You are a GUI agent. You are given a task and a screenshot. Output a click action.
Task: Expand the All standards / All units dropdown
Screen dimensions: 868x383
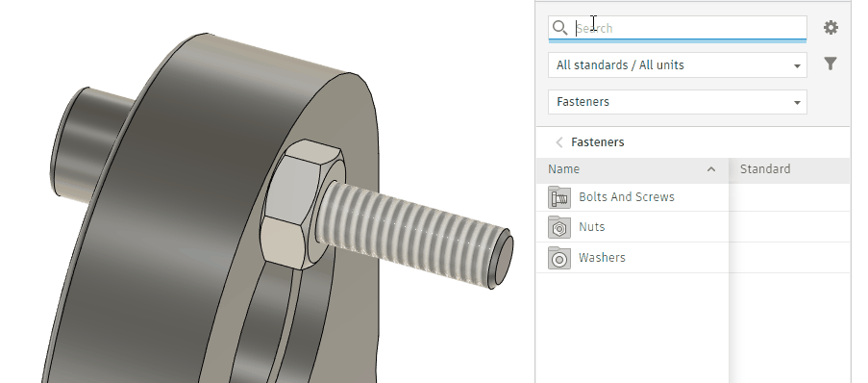click(677, 65)
